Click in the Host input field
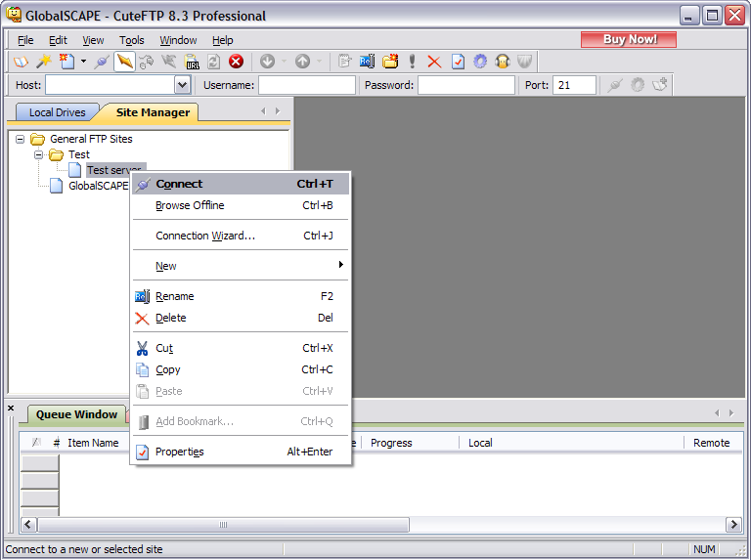This screenshot has height=560, width=751. 110,85
